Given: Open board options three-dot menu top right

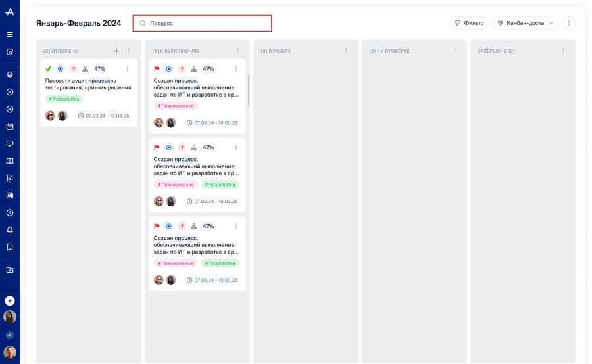Looking at the screenshot, I should coord(569,23).
